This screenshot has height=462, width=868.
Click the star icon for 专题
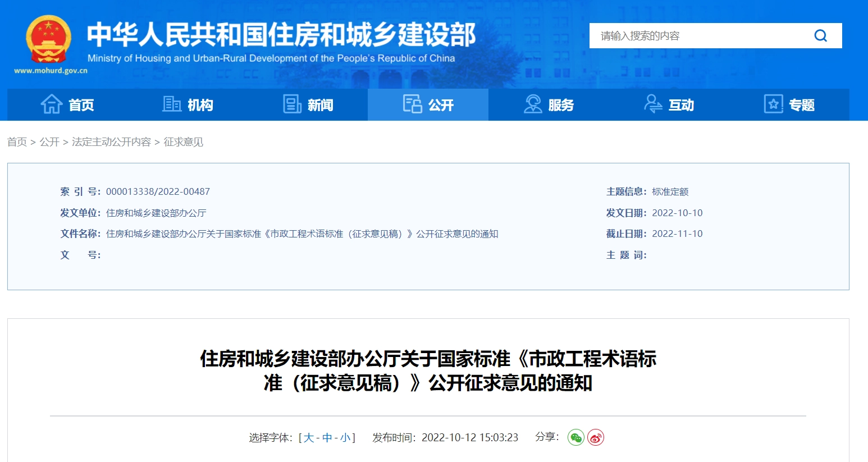773,104
